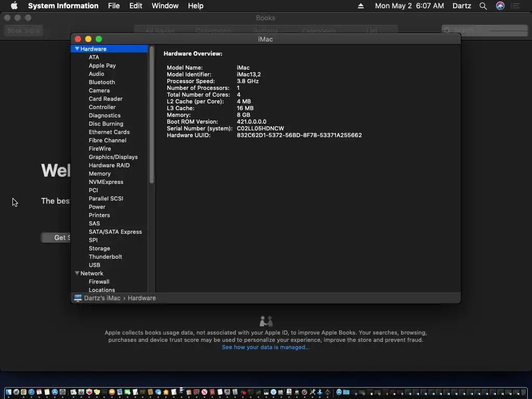The image size is (532, 399).
Task: Open the Trash in the Dock
Action: [x=523, y=392]
